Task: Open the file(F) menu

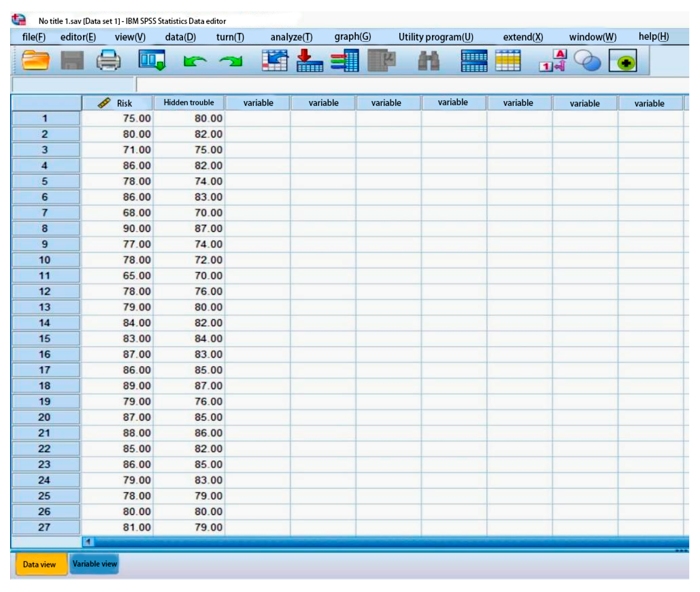Action: pos(34,37)
